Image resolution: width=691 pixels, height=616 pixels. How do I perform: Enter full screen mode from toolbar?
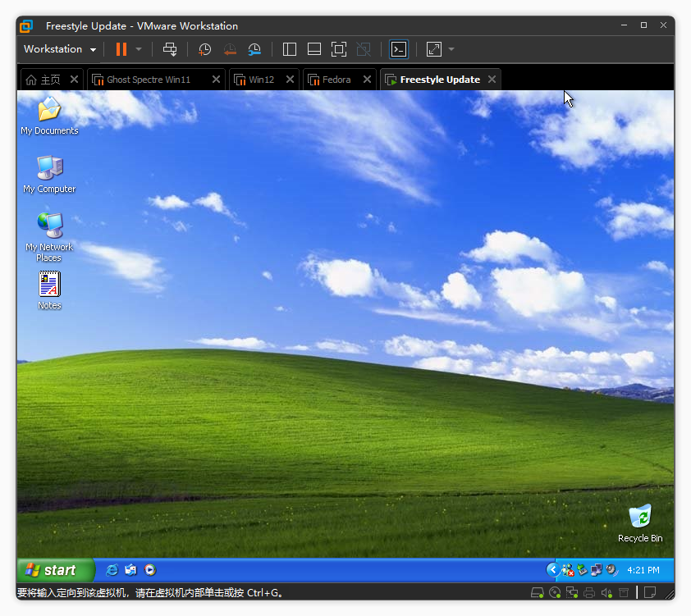[339, 49]
